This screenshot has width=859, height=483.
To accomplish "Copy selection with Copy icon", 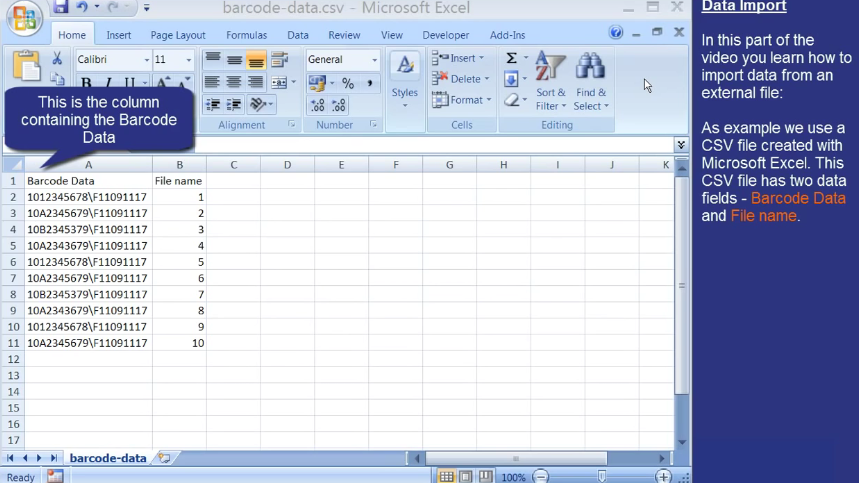I will coord(57,78).
